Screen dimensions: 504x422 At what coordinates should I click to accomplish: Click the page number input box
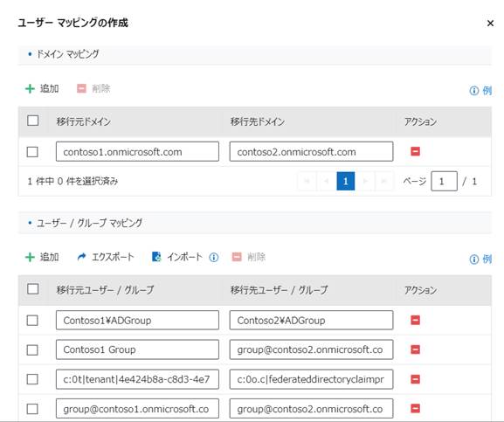pyautogui.click(x=444, y=181)
